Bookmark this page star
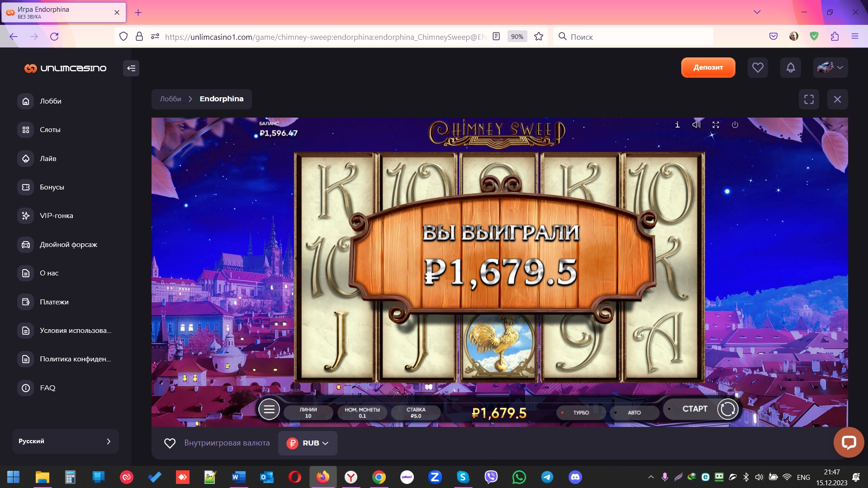This screenshot has height=488, width=868. (x=538, y=37)
